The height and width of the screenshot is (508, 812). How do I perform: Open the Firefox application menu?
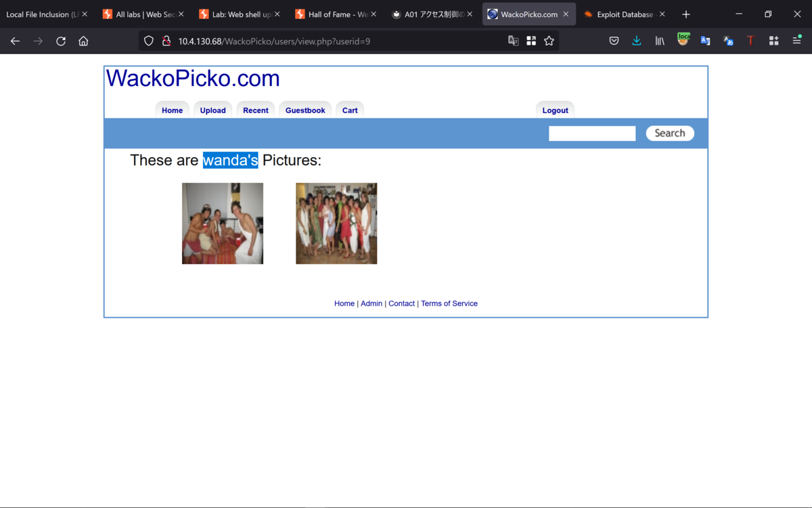tap(796, 41)
